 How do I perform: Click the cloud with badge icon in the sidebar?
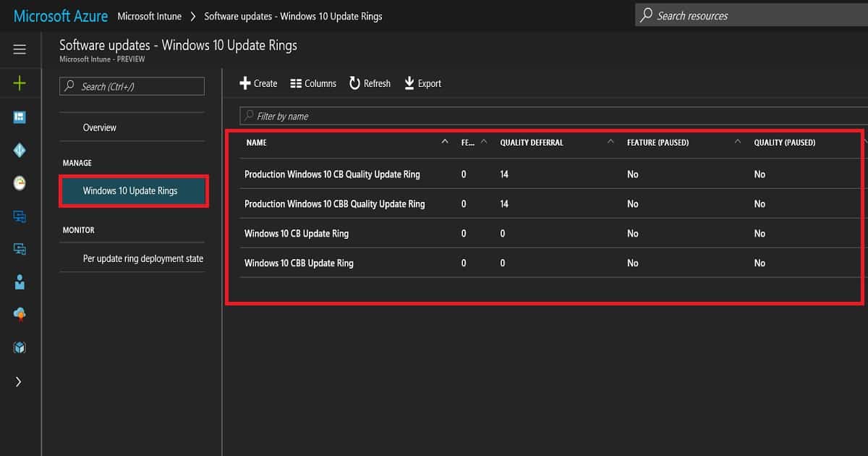(x=20, y=314)
